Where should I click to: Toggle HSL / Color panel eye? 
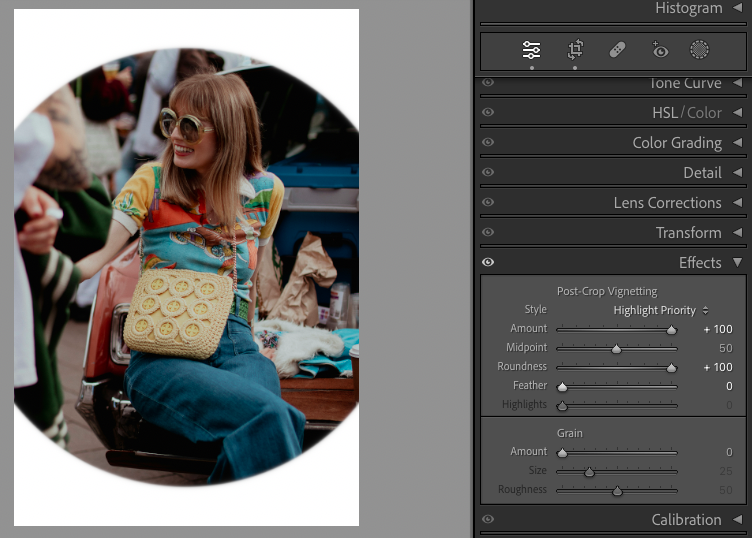488,112
